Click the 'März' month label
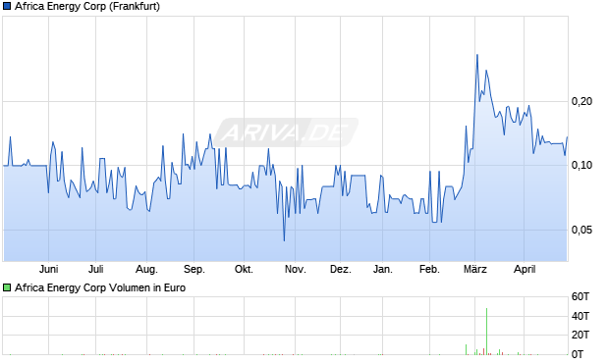Screen dimensions: 609x364 click(x=475, y=269)
